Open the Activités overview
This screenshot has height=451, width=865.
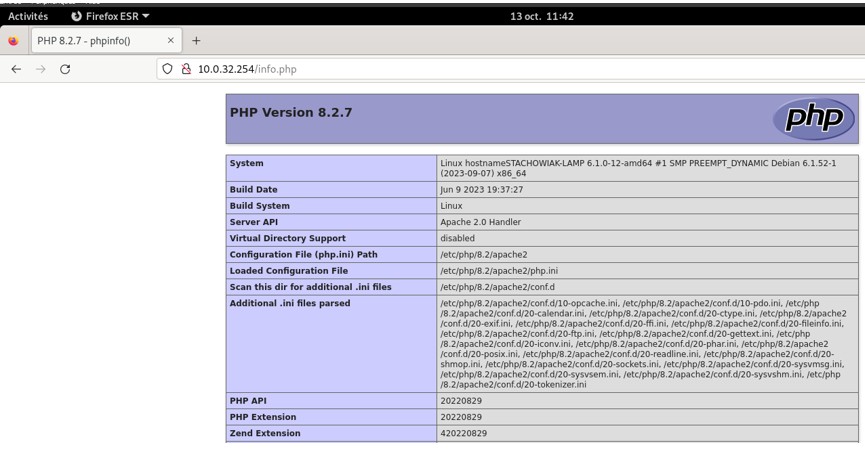[x=28, y=16]
